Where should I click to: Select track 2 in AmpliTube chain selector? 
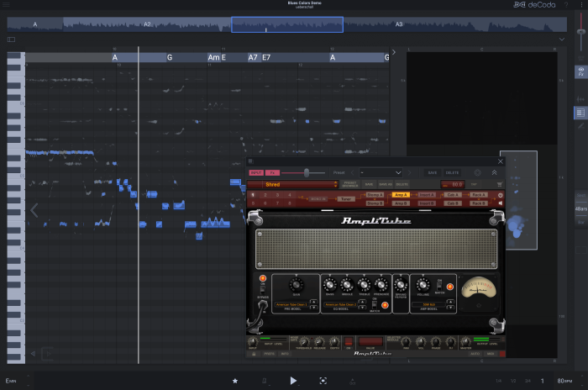[265, 195]
